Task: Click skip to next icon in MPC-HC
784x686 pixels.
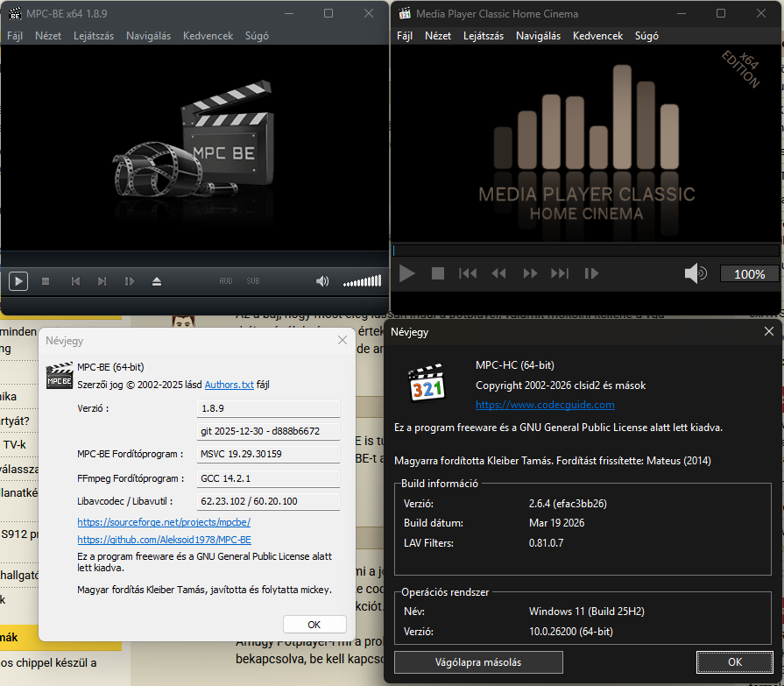Action: [x=560, y=273]
